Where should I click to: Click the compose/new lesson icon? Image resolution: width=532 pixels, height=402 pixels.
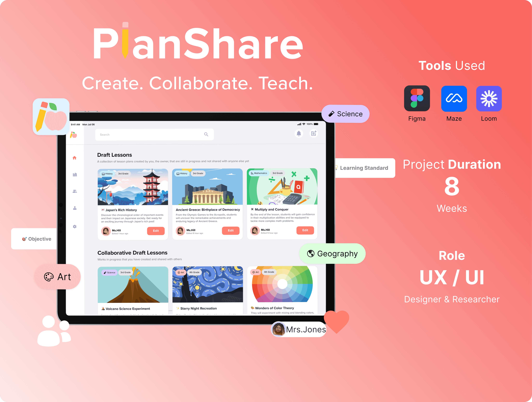pos(313,135)
